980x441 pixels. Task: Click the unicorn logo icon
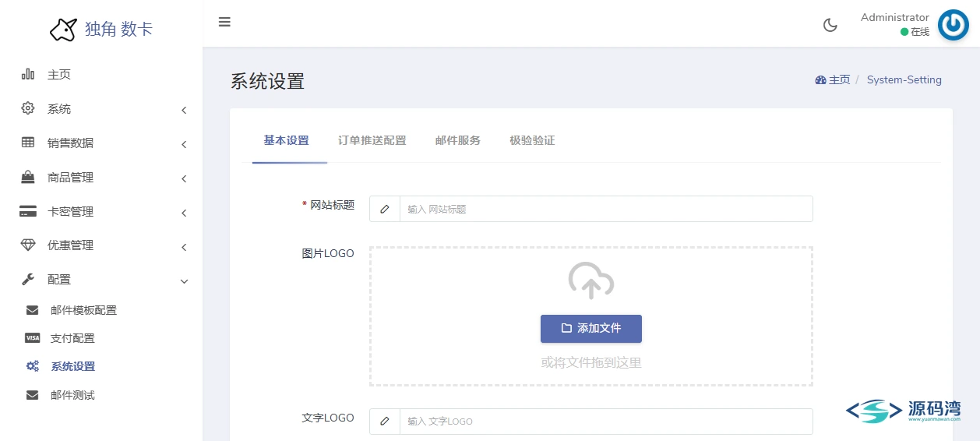[x=63, y=30]
